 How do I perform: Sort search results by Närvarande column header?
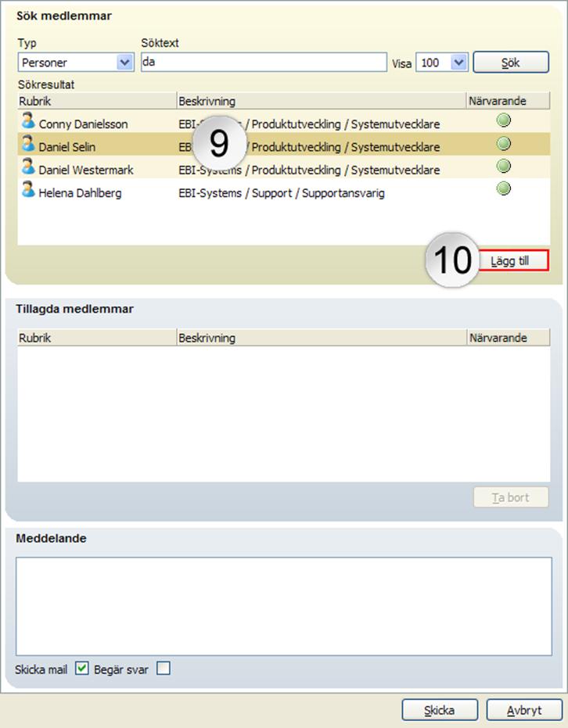coord(508,101)
